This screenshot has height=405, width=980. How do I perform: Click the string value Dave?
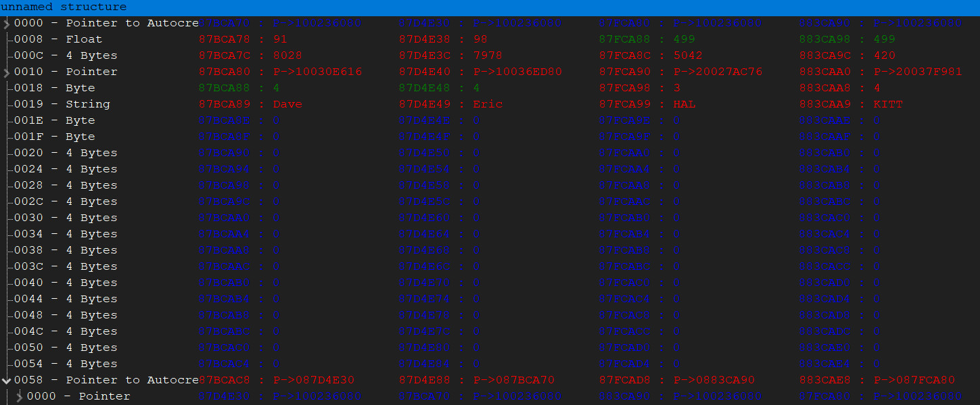coord(287,105)
